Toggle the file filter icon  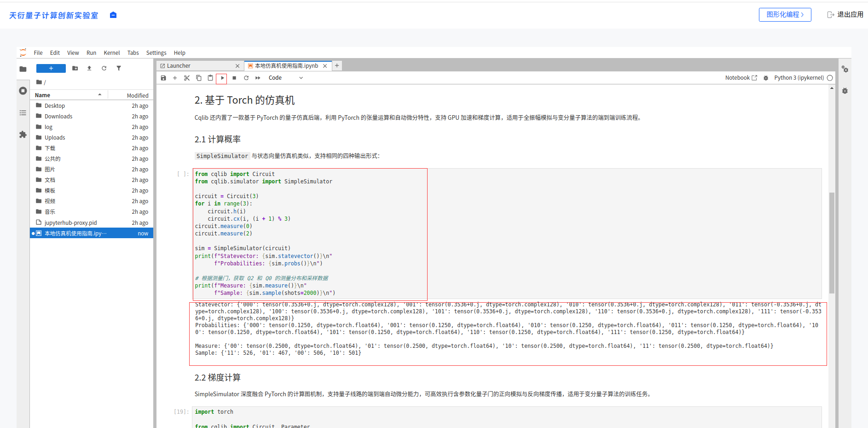point(119,68)
